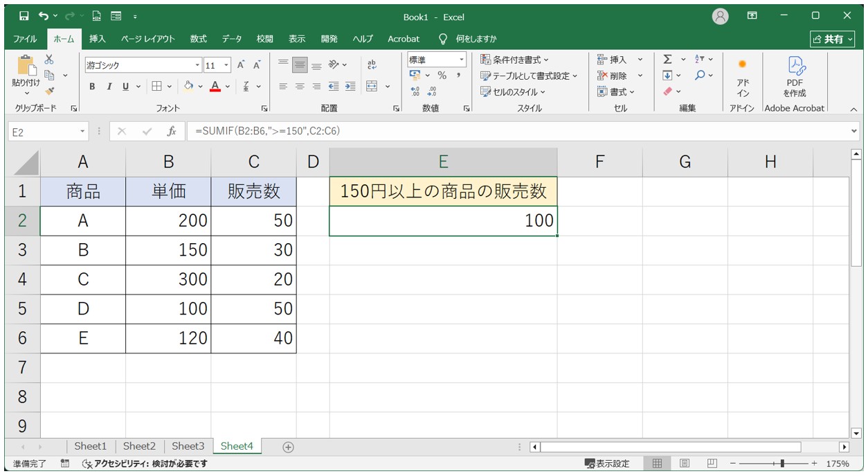The image size is (868, 476).
Task: Save the workbook using the floppy icon
Action: point(24,16)
